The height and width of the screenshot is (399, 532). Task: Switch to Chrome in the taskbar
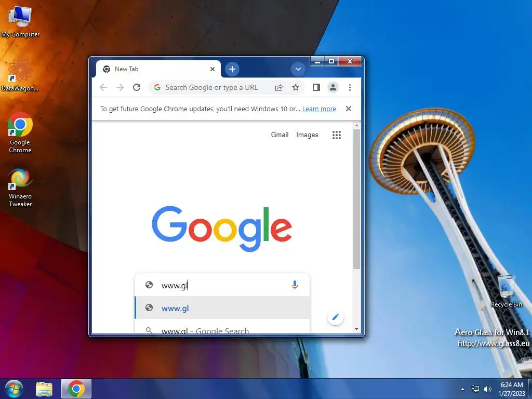[x=76, y=389]
